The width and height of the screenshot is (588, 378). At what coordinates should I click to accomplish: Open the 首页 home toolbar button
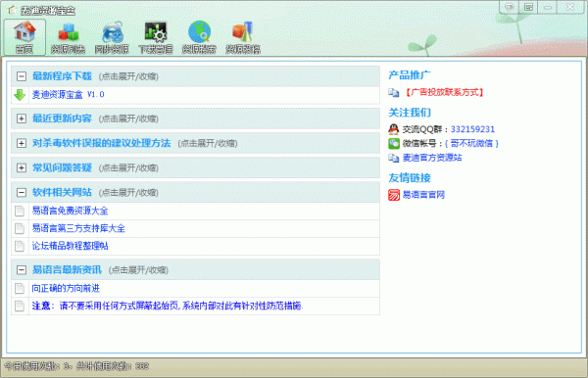pos(24,37)
